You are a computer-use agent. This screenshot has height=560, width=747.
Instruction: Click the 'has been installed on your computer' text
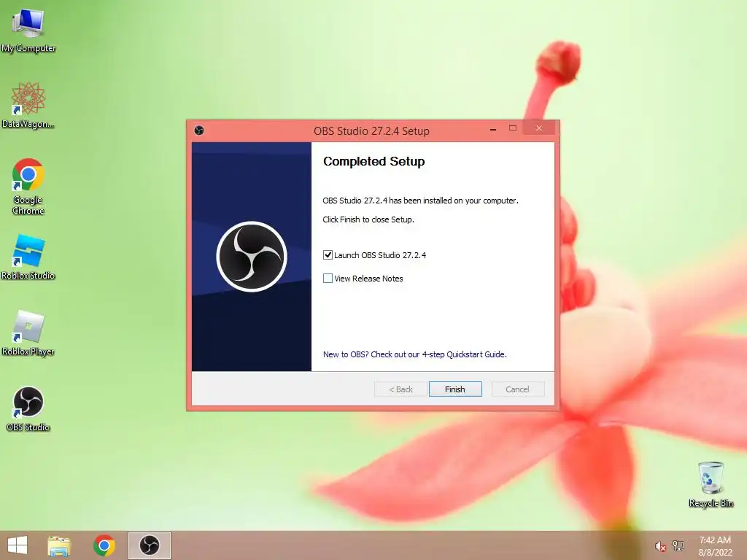click(454, 201)
